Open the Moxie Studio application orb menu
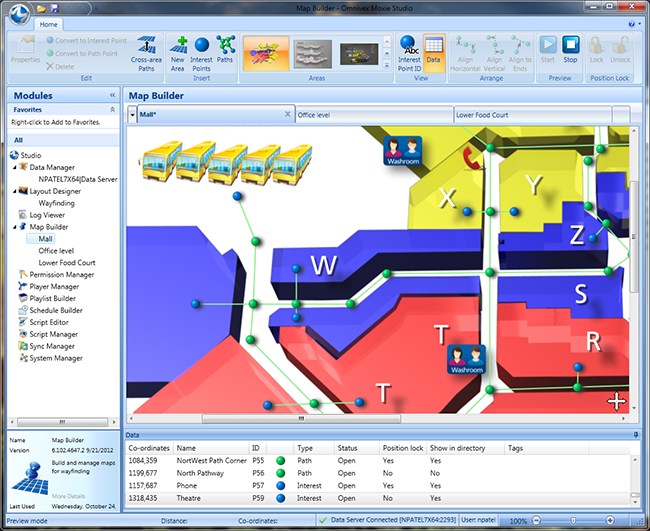 pos(20,14)
